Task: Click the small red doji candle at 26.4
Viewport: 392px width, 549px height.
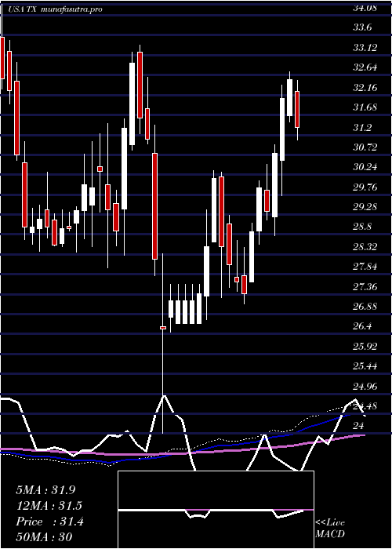Action: [x=163, y=328]
